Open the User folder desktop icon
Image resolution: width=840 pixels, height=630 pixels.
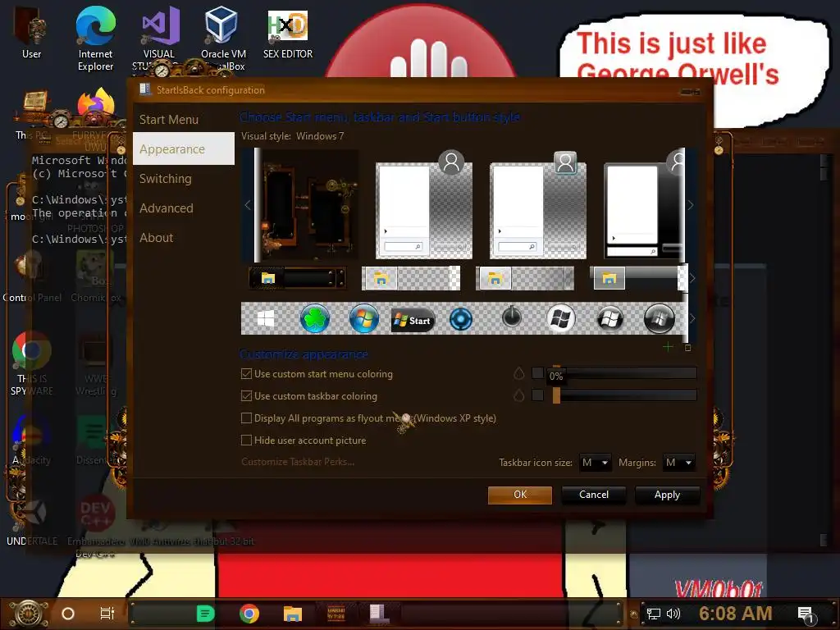[31, 32]
